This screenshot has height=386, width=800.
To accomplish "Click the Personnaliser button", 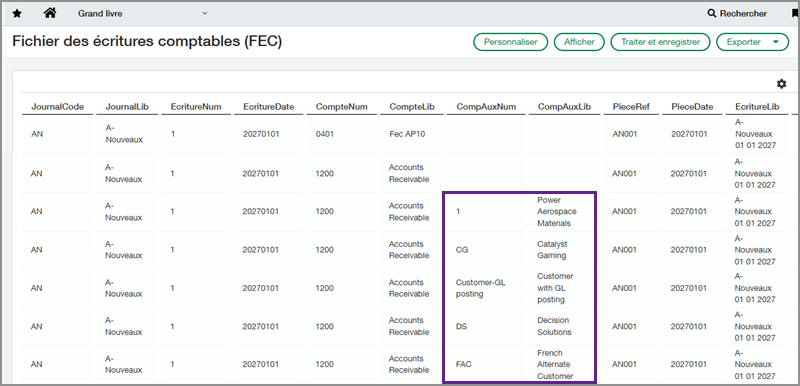I will click(510, 42).
